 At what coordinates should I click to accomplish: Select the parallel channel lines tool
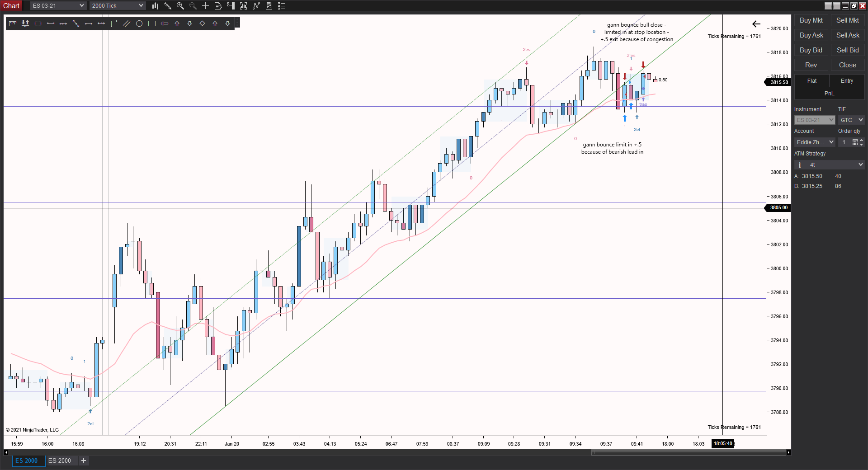pos(127,23)
